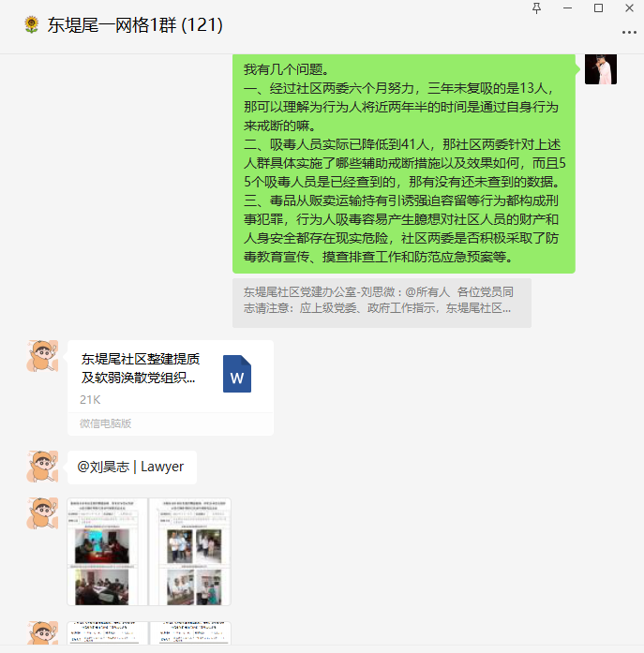Maximize the chat window
The image size is (644, 653).
click(598, 8)
